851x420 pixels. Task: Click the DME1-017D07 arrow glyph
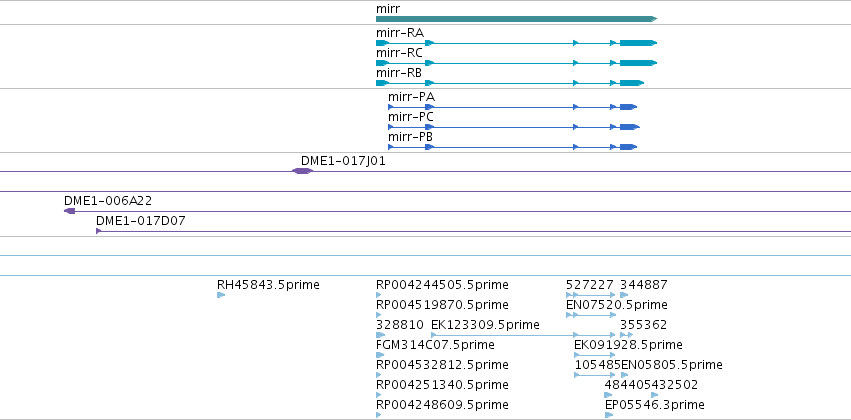[99, 231]
